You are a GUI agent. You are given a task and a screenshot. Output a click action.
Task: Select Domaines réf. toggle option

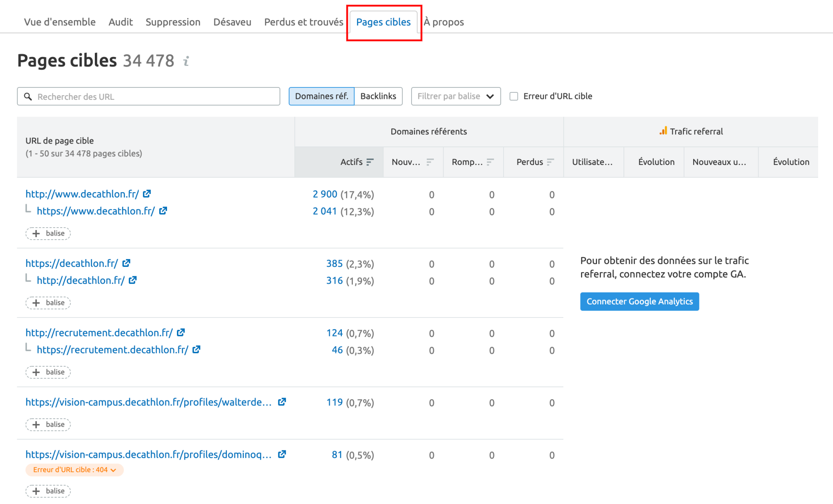coord(321,96)
